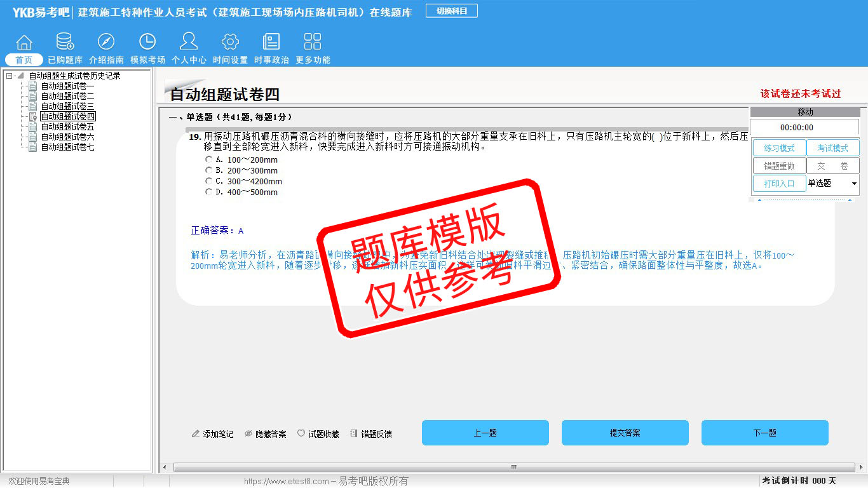Click the horizontal scrollbar left arrow
Viewport: 868px width, 488px height.
(x=165, y=467)
